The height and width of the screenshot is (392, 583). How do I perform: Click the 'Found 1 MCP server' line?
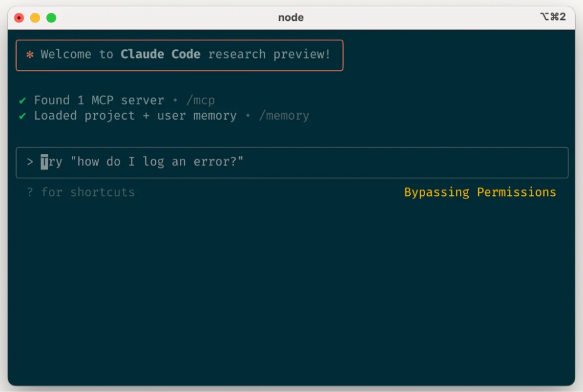click(x=99, y=101)
